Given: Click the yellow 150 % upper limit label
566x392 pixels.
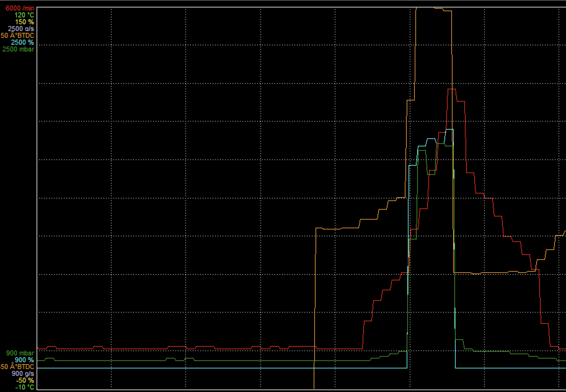Looking at the screenshot, I should [24, 22].
